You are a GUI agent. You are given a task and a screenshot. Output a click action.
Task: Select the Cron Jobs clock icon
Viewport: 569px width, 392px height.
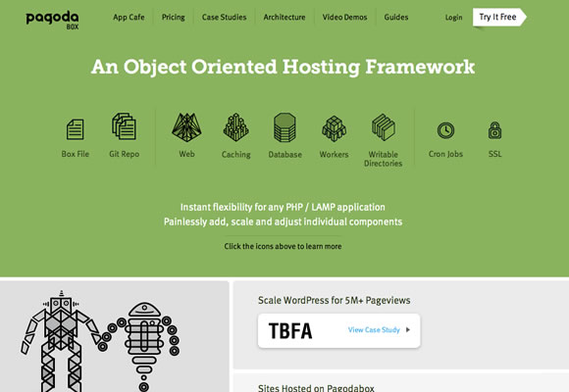click(445, 130)
